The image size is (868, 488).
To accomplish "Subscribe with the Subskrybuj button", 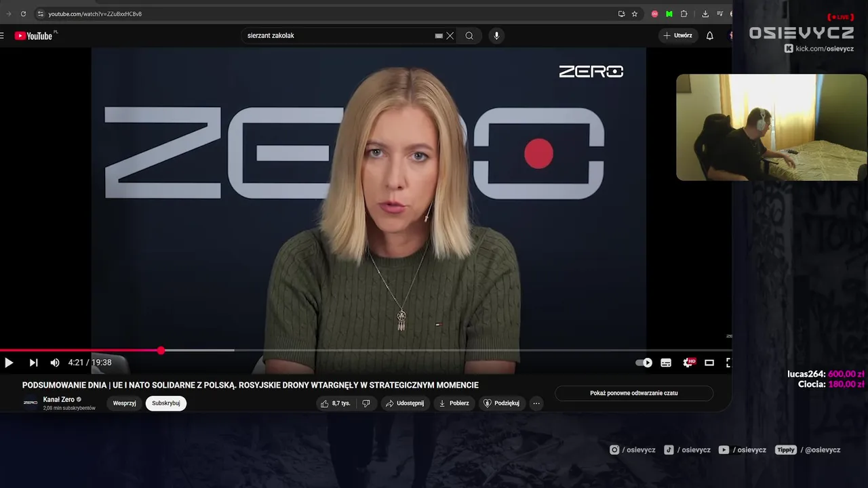I will click(166, 403).
